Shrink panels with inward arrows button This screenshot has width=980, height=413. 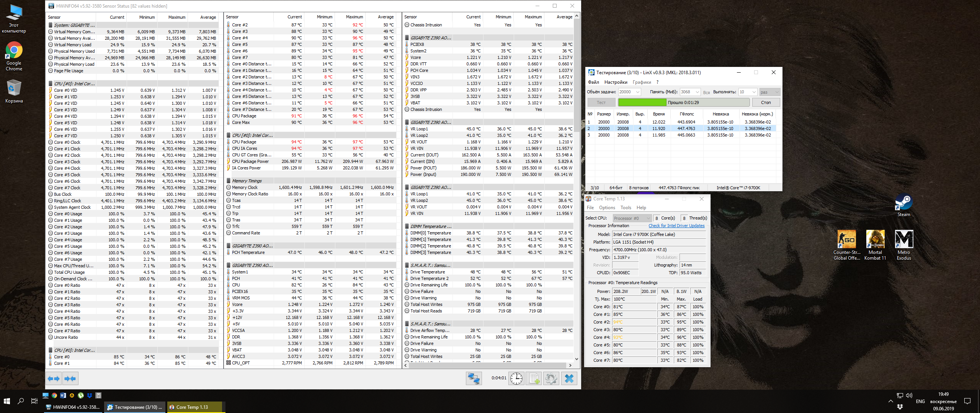pos(70,379)
